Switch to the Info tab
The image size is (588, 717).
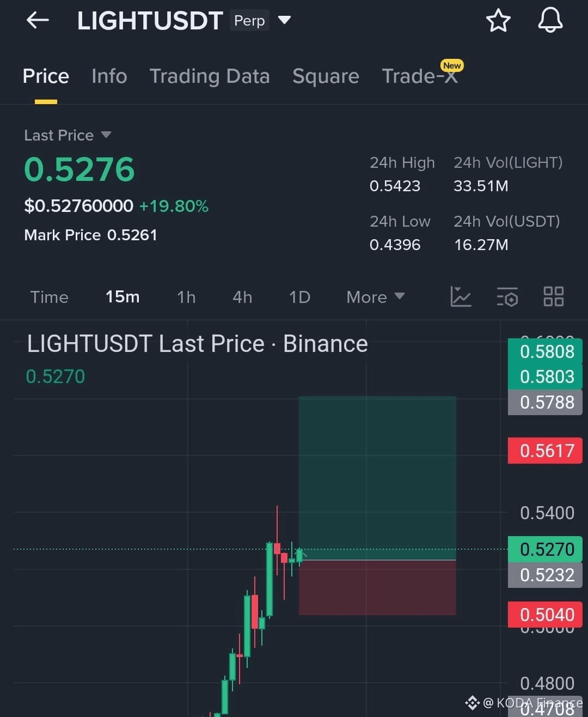(109, 76)
